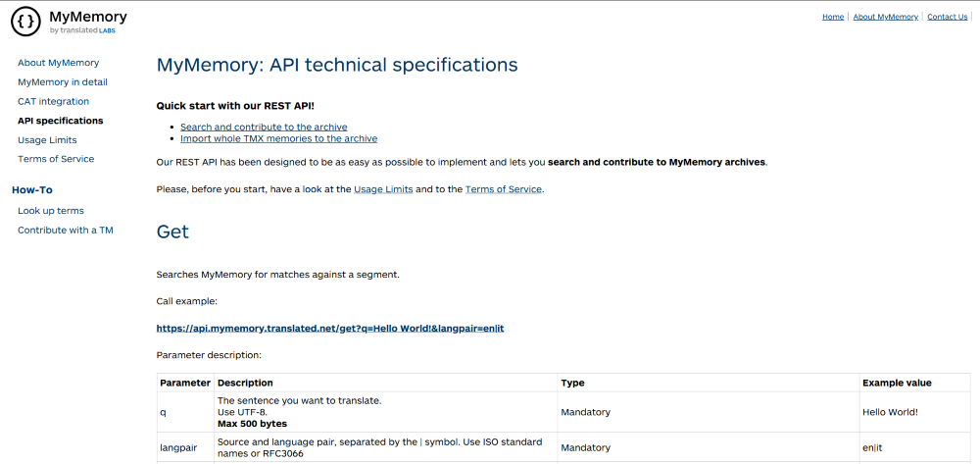The width and height of the screenshot is (980, 464).
Task: Click the Call example: label
Action: coord(187,301)
